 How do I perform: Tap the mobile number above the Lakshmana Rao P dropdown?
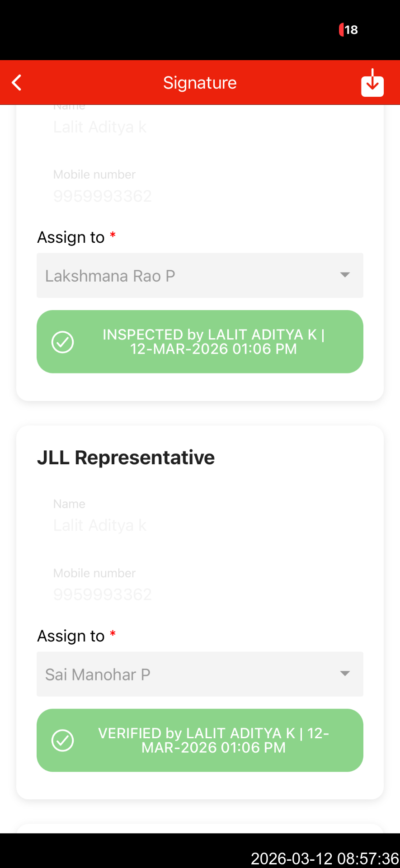click(103, 196)
